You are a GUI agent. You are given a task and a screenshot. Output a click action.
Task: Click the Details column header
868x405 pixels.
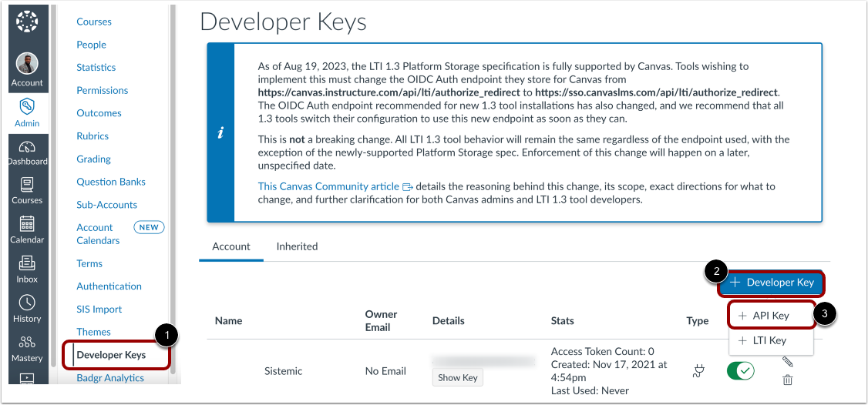tap(449, 321)
